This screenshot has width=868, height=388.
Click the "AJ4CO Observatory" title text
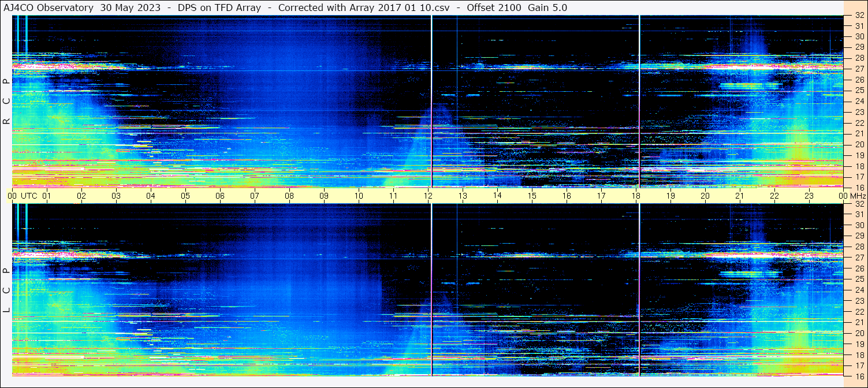(49, 8)
